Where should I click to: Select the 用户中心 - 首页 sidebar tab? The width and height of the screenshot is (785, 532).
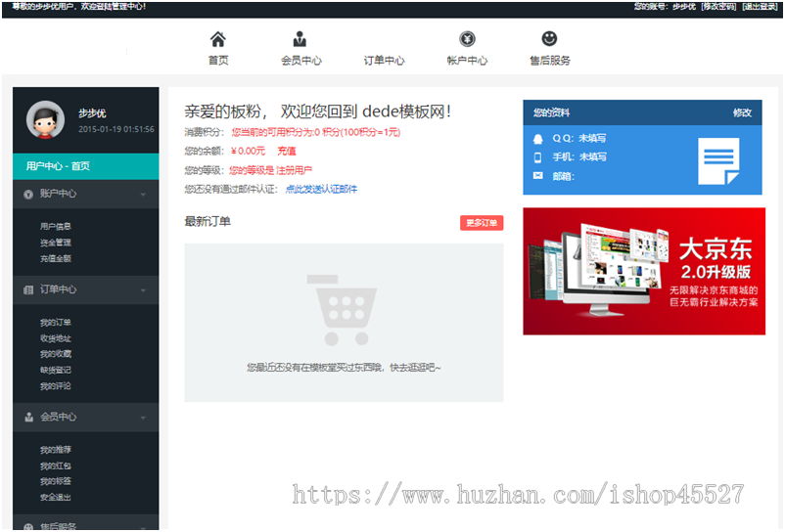coord(85,166)
